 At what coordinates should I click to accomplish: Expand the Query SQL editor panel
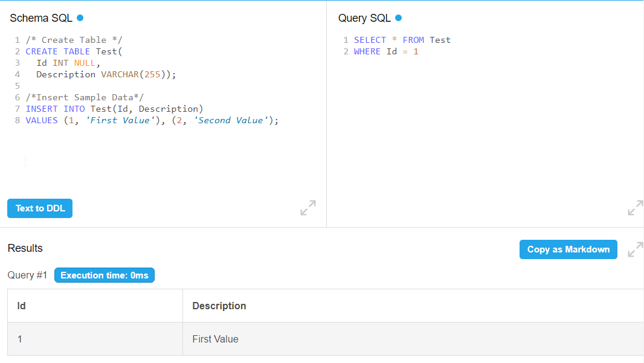[636, 208]
